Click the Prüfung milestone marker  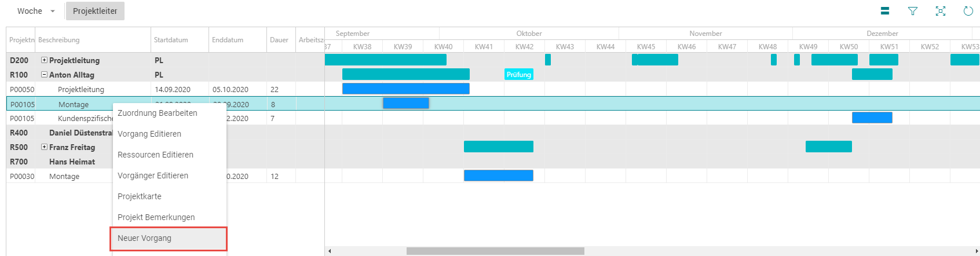(519, 75)
